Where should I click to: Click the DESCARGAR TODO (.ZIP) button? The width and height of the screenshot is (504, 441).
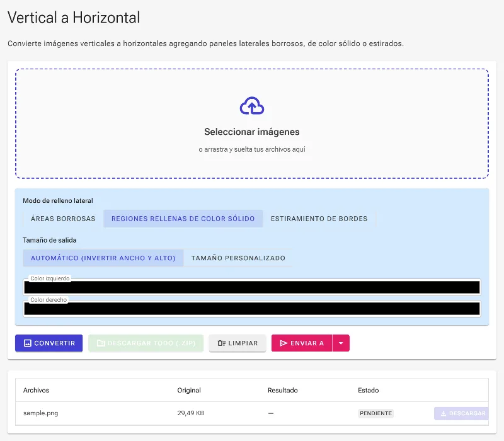[x=146, y=343]
